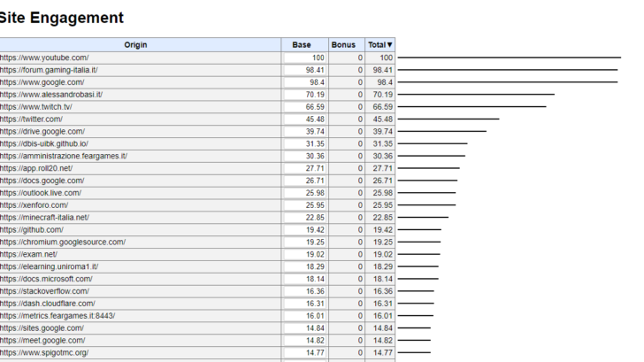Click total value 39.74 cell

click(x=379, y=132)
